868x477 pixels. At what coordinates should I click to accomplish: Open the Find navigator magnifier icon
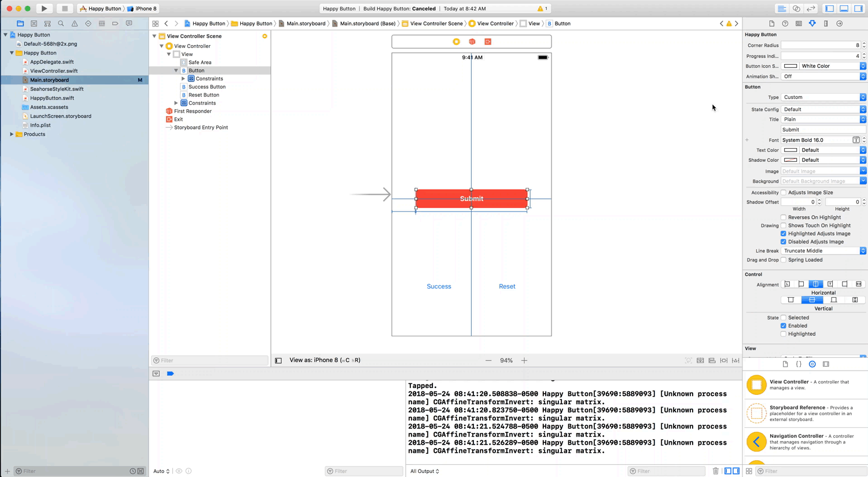[x=61, y=24]
